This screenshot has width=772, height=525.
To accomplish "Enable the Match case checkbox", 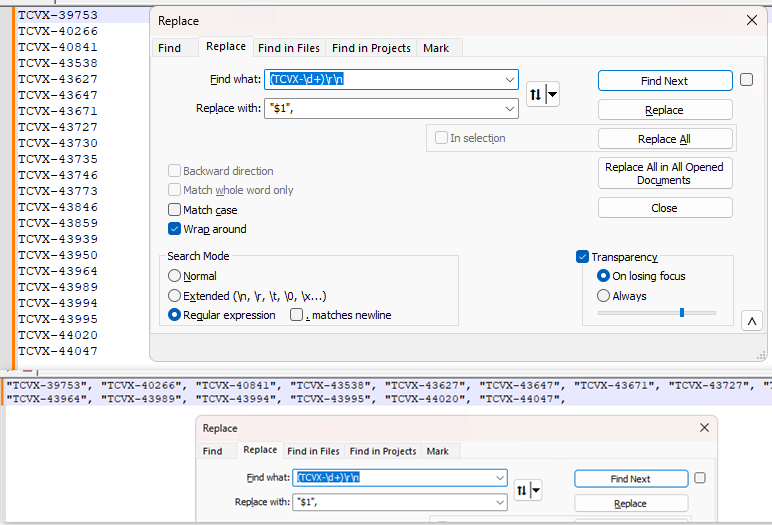I will pyautogui.click(x=175, y=210).
